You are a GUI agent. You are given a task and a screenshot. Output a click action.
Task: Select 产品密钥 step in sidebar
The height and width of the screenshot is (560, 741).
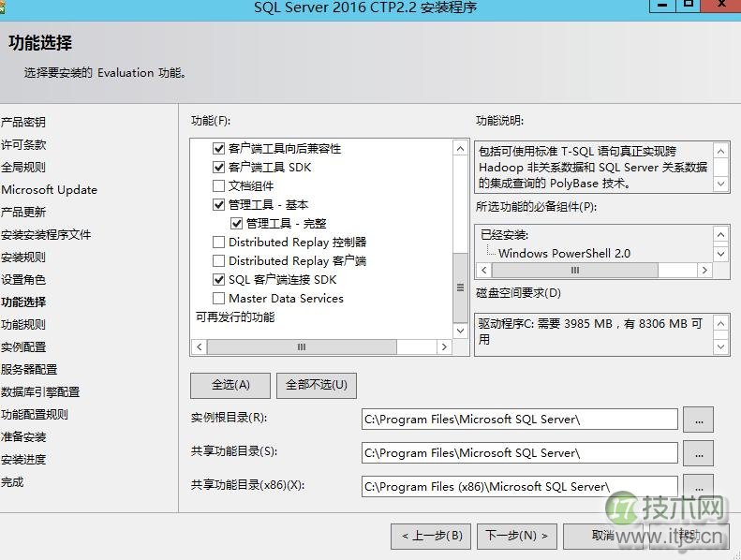click(23, 123)
